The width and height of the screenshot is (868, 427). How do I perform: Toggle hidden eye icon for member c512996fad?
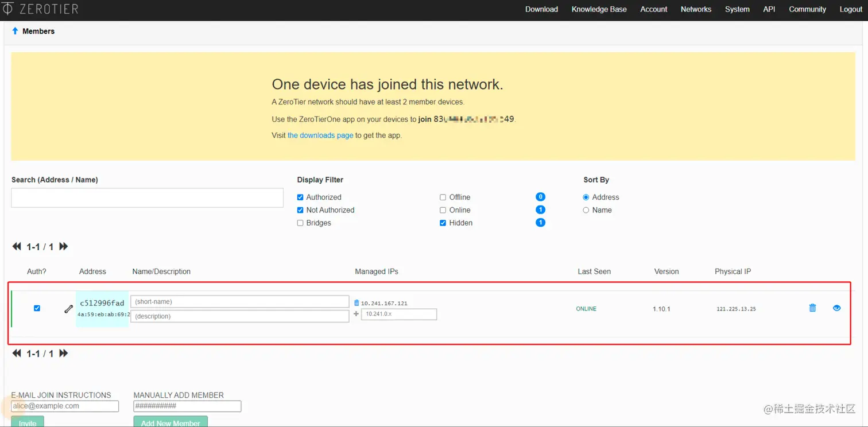point(836,308)
